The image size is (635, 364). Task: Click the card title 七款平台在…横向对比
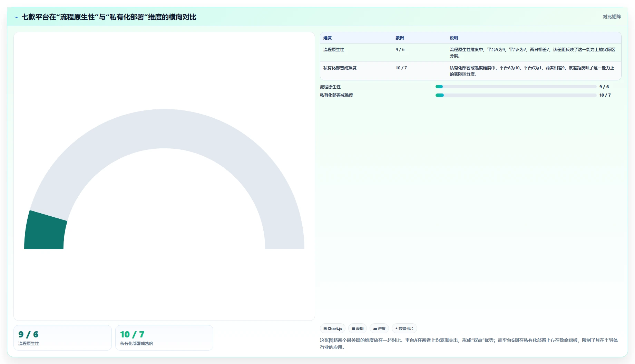pyautogui.click(x=109, y=17)
